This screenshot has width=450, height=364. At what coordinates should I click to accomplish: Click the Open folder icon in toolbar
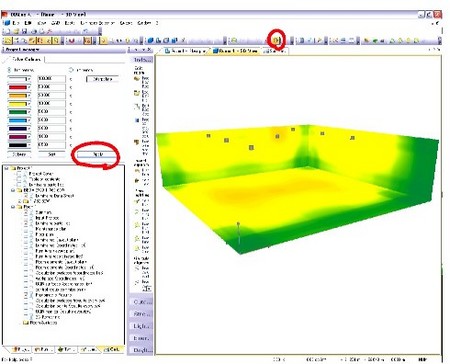[x=16, y=31]
